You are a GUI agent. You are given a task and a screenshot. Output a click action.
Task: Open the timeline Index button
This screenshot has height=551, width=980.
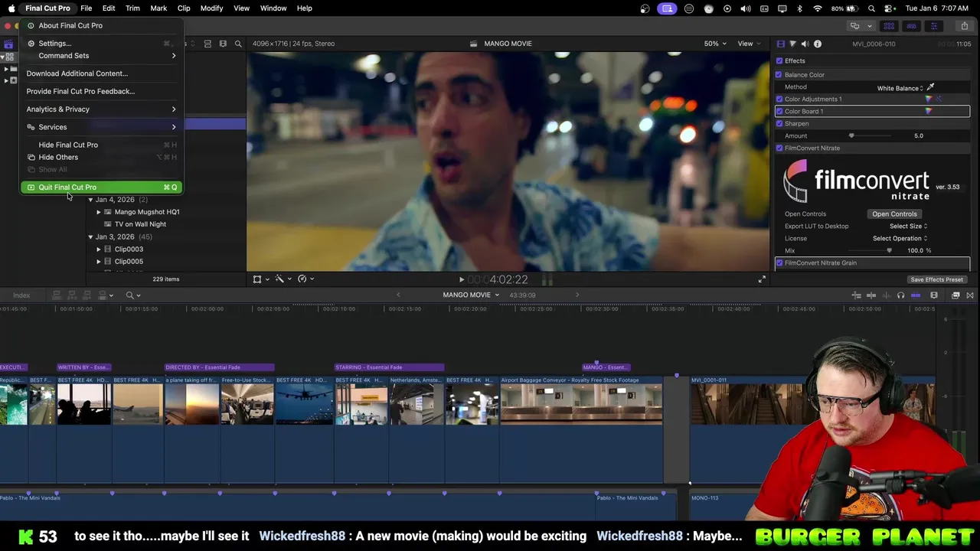[x=21, y=295]
